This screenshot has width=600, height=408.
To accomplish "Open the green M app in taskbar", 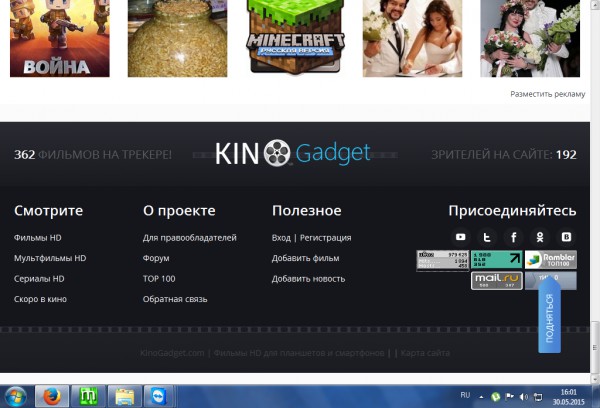I will point(88,397).
